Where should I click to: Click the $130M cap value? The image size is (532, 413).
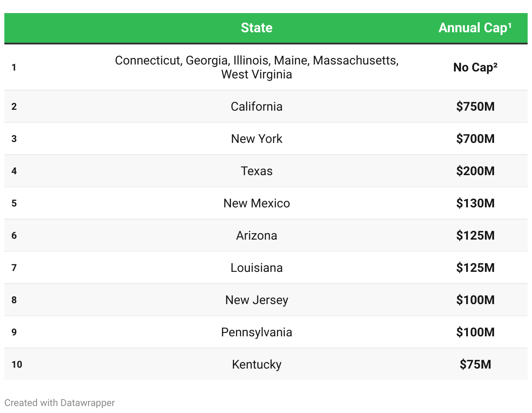click(x=475, y=203)
